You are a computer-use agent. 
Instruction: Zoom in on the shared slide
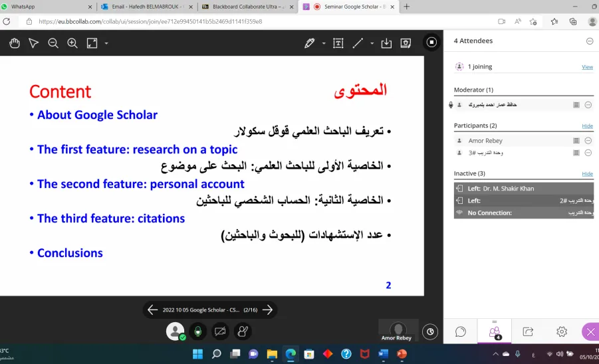[72, 43]
